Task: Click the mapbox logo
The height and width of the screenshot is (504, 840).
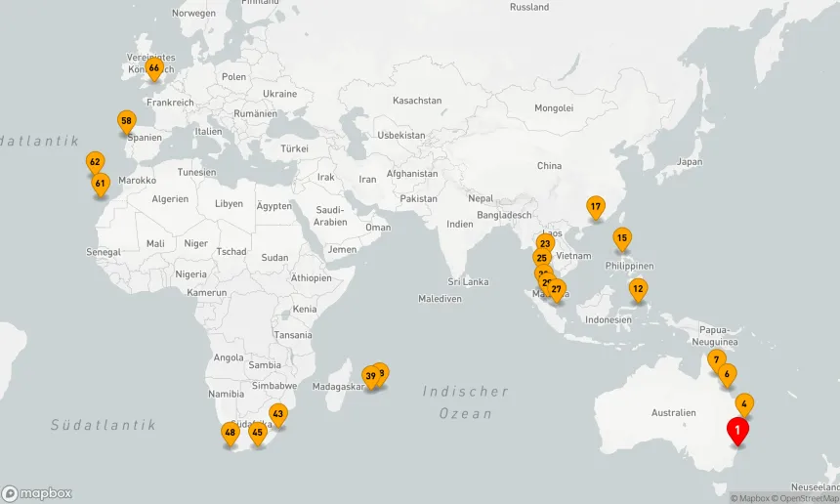Action: pyautogui.click(x=36, y=493)
